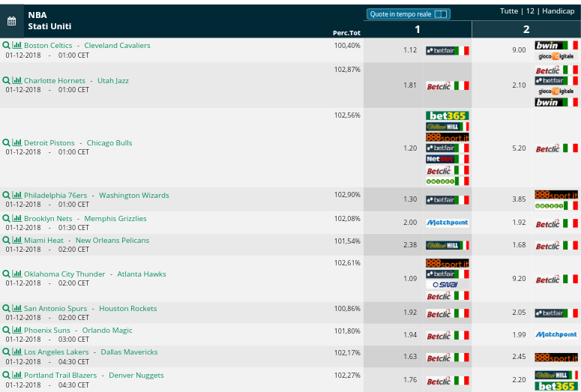Click the William Hill logo in the Detroit Pistons row
This screenshot has height=392, width=581.
pos(448,127)
